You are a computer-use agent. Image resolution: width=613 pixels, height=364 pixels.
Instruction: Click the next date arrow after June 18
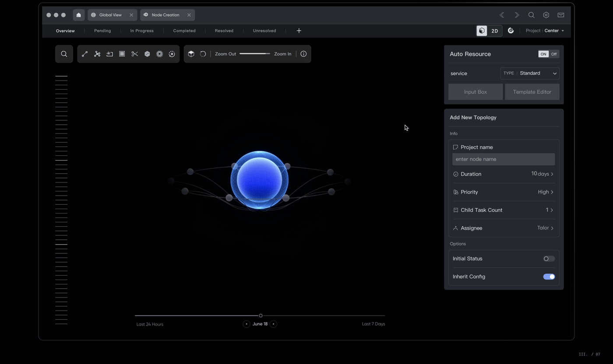tap(273, 324)
